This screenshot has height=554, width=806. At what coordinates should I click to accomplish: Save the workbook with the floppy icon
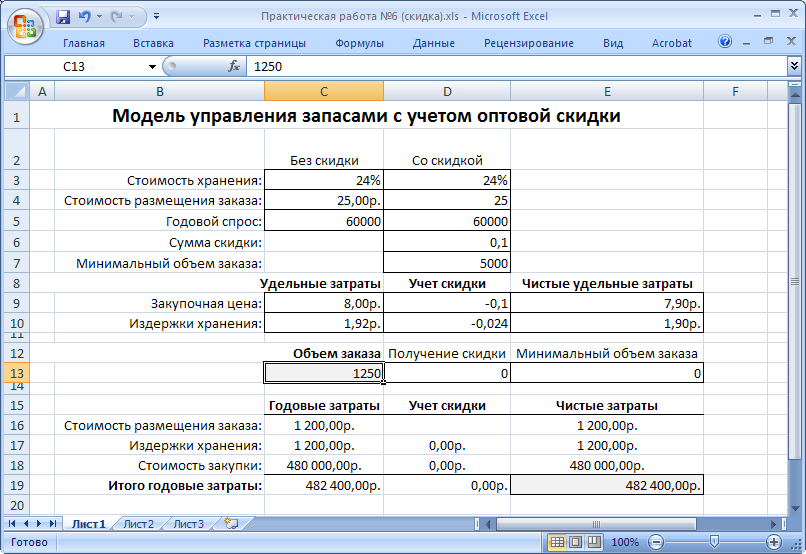pyautogui.click(x=63, y=17)
